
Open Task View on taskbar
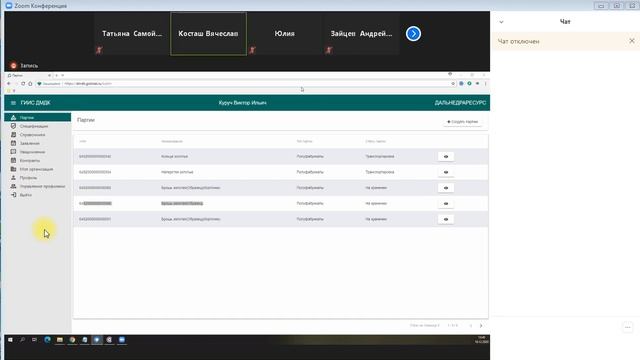click(34, 340)
